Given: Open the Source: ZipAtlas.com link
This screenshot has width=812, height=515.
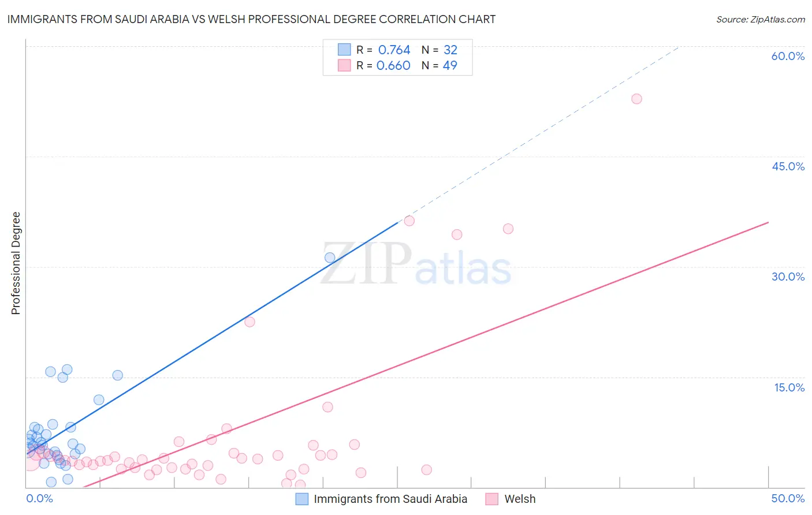Looking at the screenshot, I should (760, 20).
